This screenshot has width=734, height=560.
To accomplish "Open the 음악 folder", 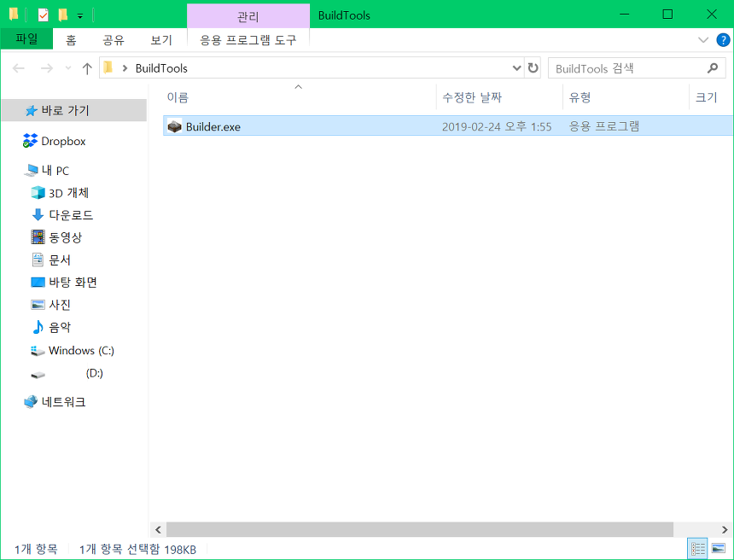I will tap(60, 328).
